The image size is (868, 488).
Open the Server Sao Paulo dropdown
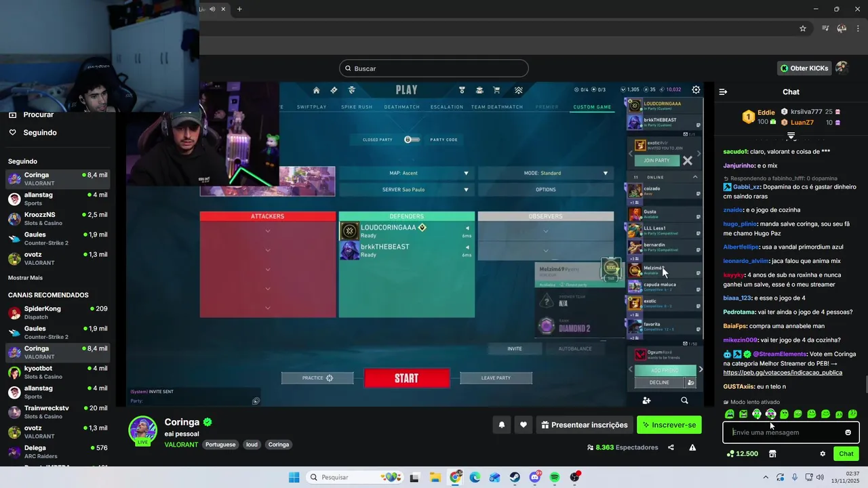tap(406, 190)
